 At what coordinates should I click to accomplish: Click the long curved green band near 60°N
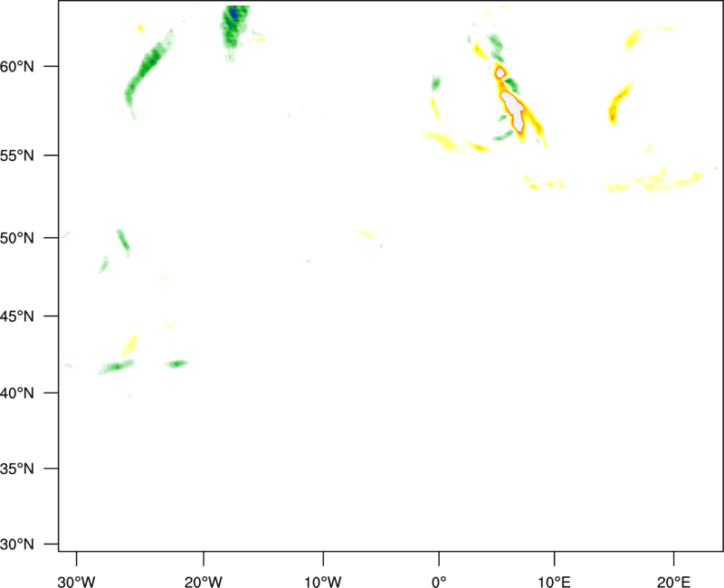[147, 71]
